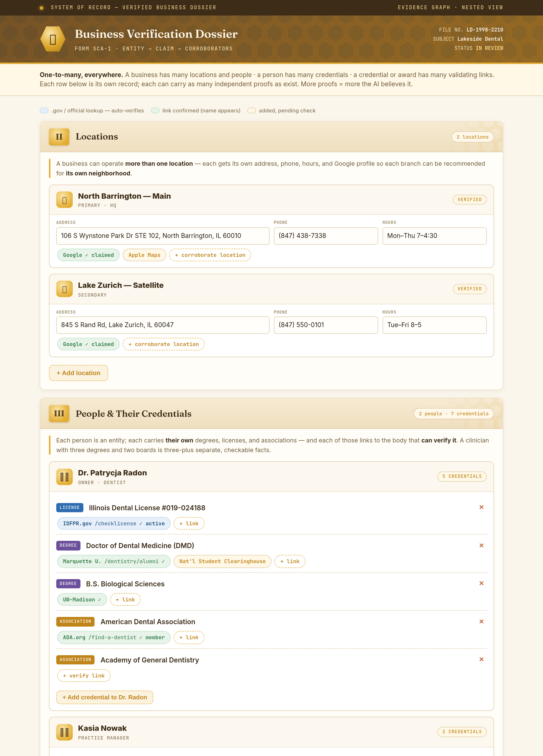This screenshot has width=543, height=756.
Task: Click the Tue–Fri 8–5 hours field
Action: [x=434, y=325]
